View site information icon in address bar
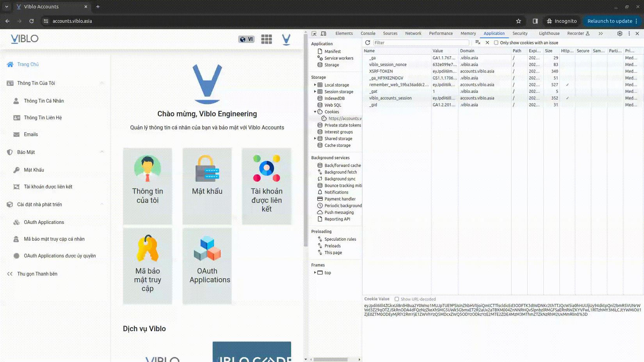 (x=46, y=21)
